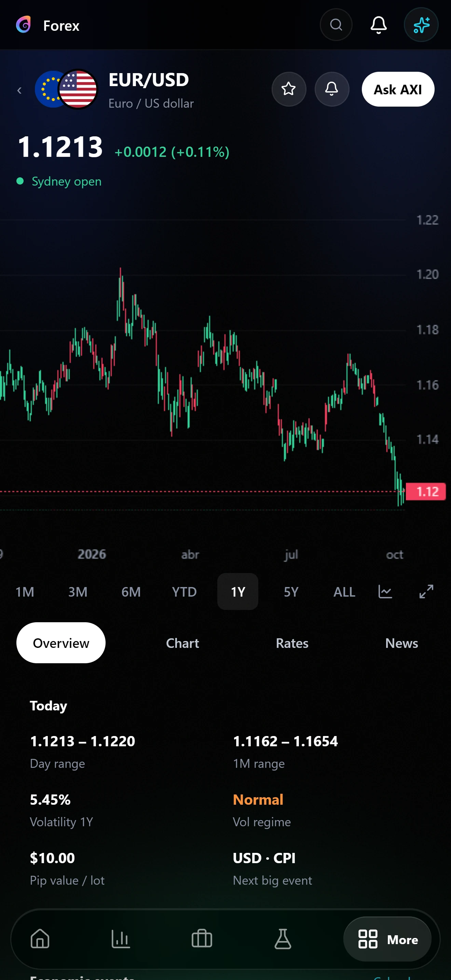Expand chart to fullscreen

pos(426,591)
